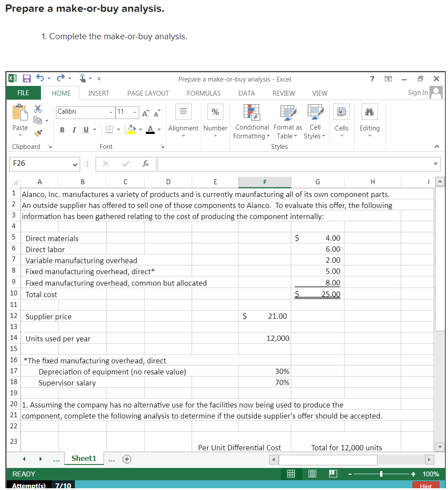Click the Save icon

[x=26, y=78]
